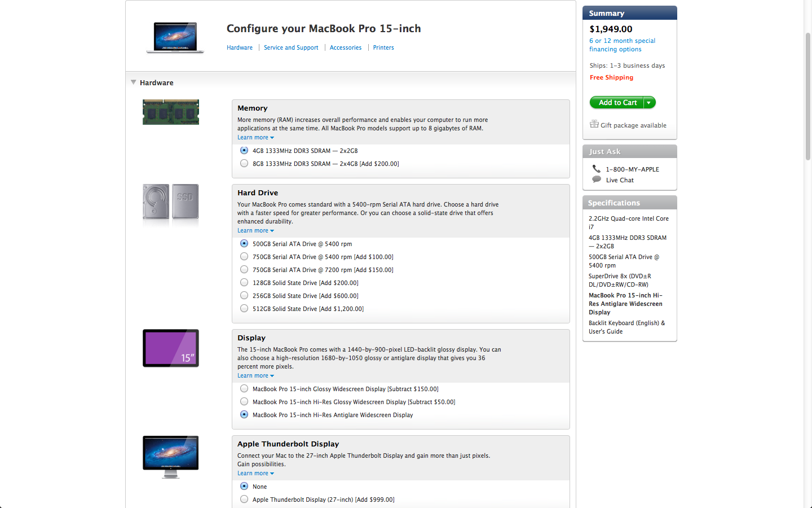Click Backlit Keyboard (English) specification text
The width and height of the screenshot is (812, 508).
pos(626,327)
